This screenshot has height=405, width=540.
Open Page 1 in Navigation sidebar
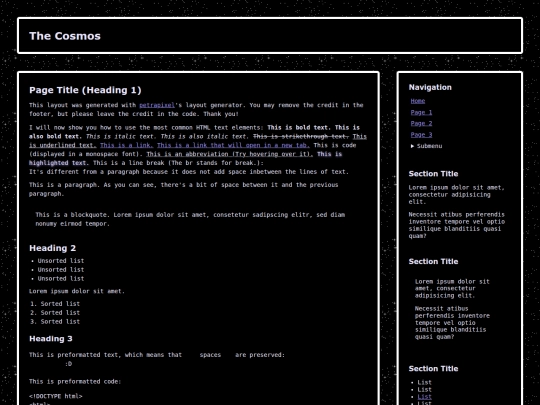tap(421, 112)
